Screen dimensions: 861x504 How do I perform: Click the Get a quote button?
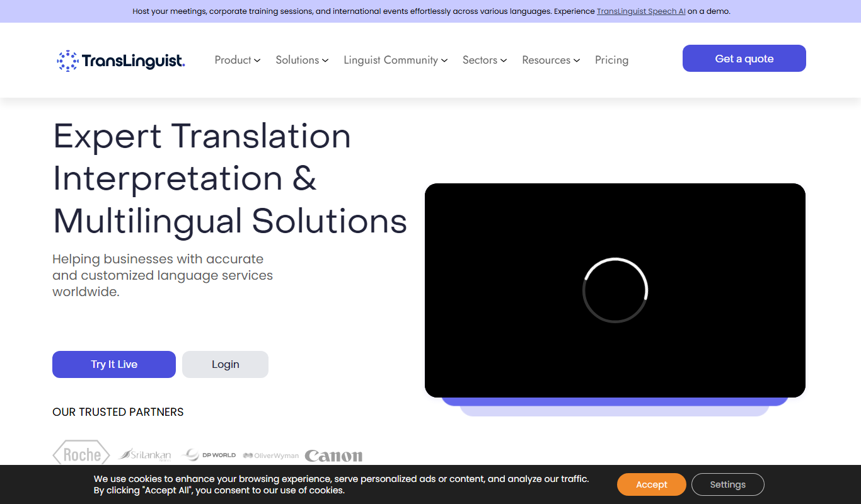(744, 59)
